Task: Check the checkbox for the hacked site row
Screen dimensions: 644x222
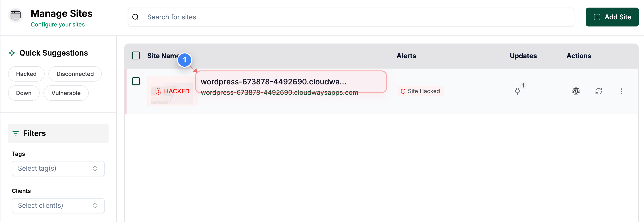Action: tap(136, 81)
